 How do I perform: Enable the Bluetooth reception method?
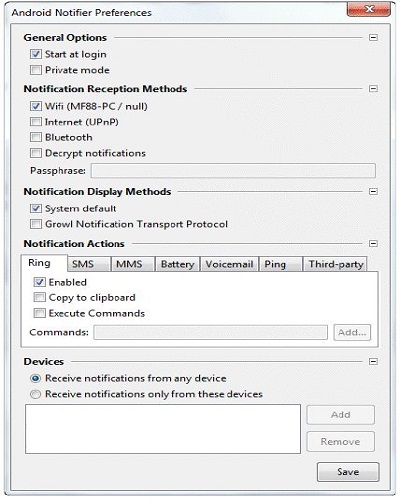point(36,137)
